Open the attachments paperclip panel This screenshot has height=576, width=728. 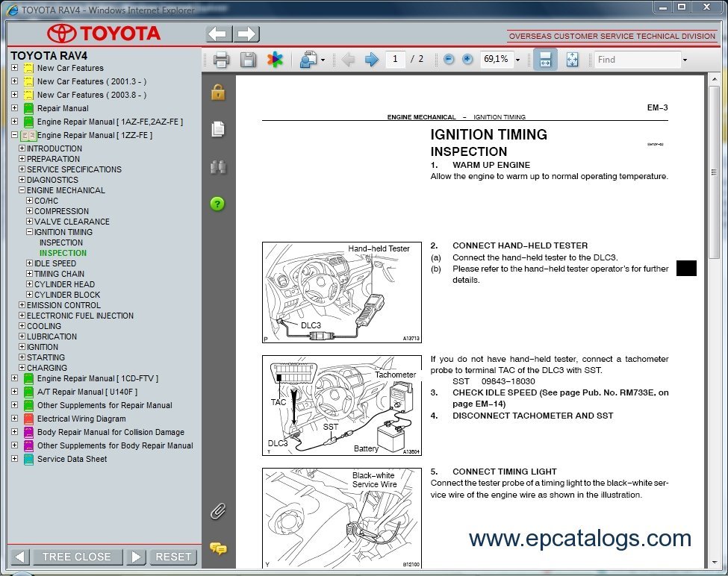point(218,511)
